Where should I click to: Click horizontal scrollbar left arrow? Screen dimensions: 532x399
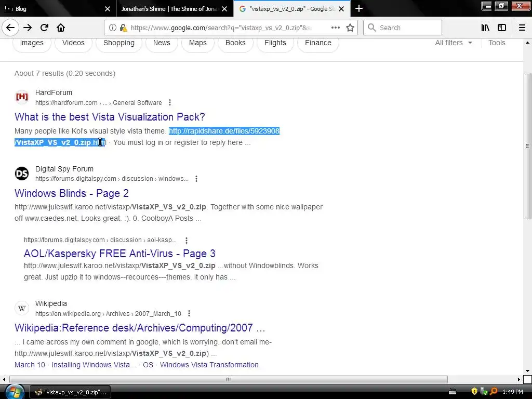(x=4, y=379)
